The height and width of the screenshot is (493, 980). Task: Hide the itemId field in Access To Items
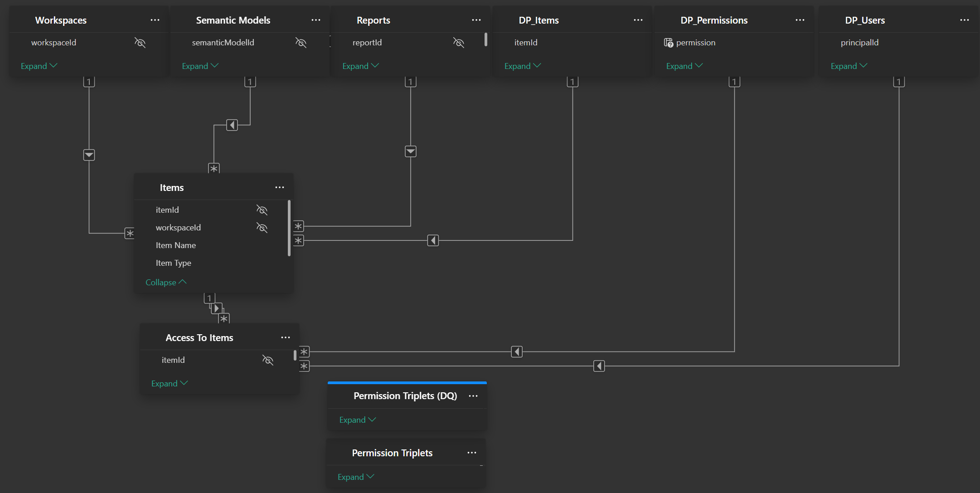(x=268, y=360)
